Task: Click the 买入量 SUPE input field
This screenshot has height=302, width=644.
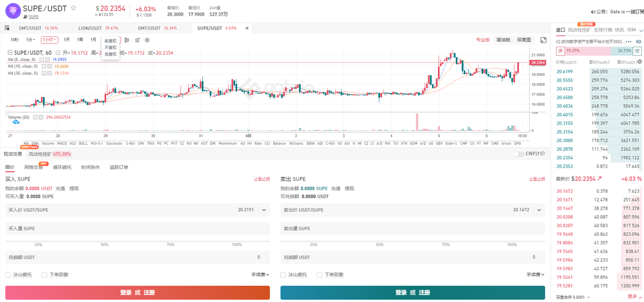Action: click(137, 229)
